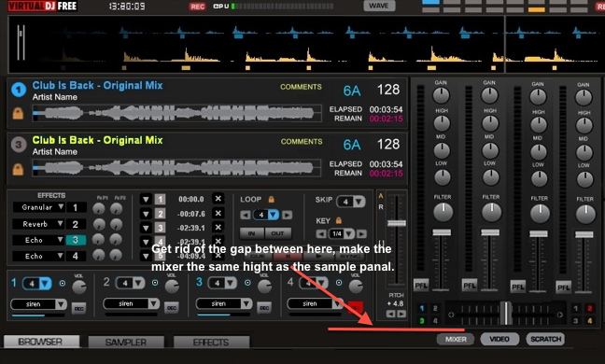Click the orange lock icon on deck 3
This screenshot has height=364, width=605.
tap(18, 169)
